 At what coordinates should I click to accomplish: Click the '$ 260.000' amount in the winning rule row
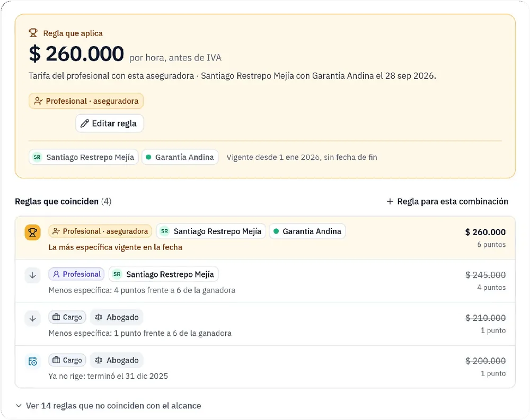(485, 232)
